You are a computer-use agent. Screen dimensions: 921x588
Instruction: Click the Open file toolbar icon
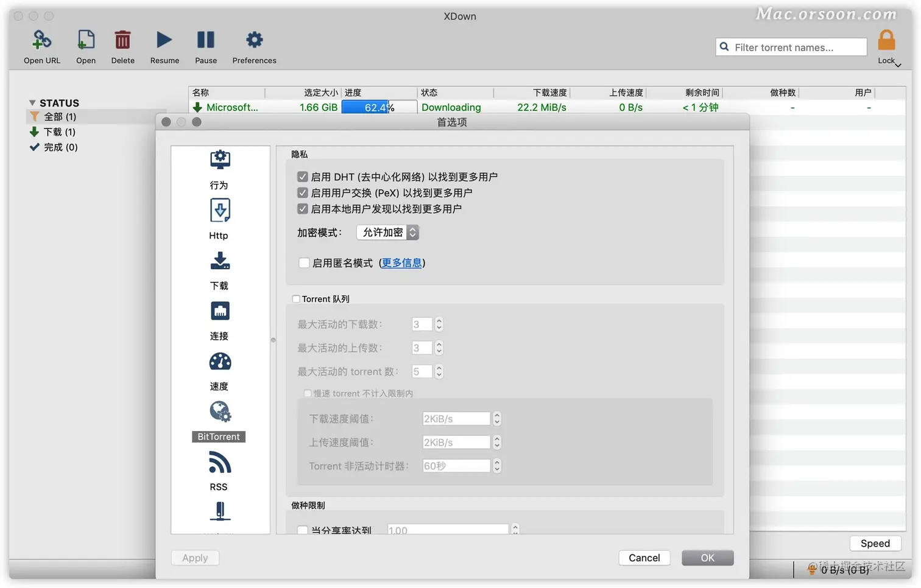pyautogui.click(x=86, y=40)
